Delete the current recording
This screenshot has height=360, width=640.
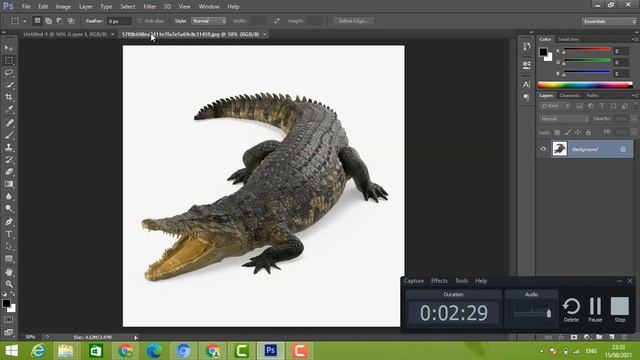click(x=571, y=310)
